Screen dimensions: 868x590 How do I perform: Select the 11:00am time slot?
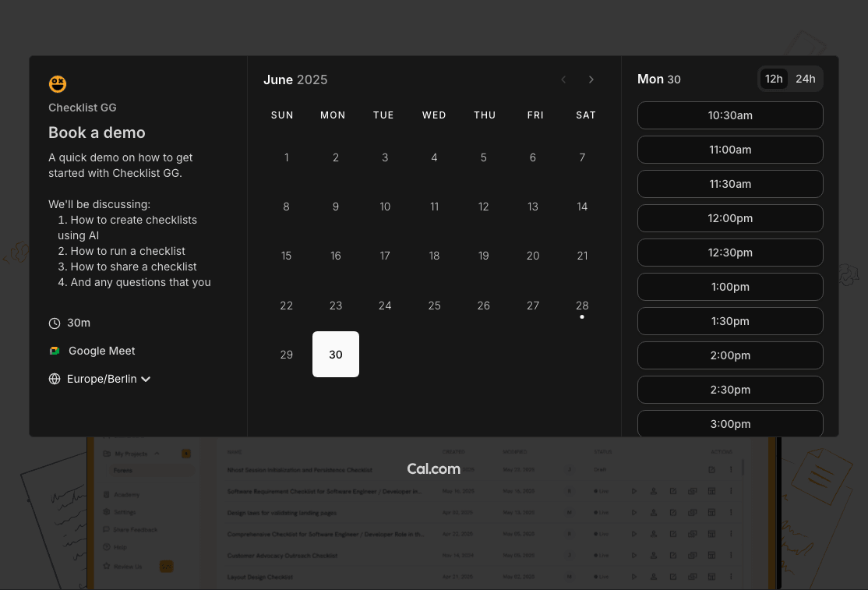pos(730,150)
